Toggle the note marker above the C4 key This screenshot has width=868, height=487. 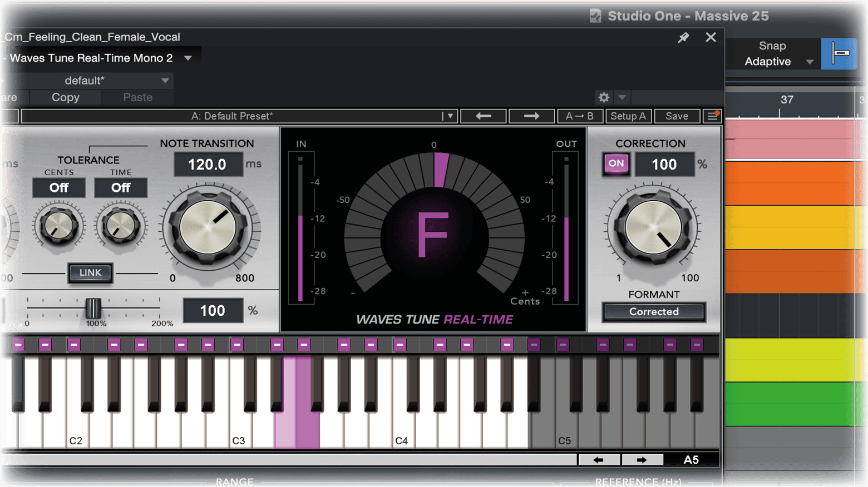pyautogui.click(x=400, y=345)
